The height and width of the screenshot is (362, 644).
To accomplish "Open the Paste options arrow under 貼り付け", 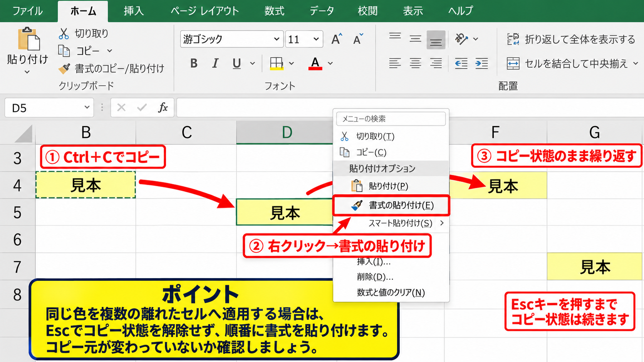I will tap(27, 72).
